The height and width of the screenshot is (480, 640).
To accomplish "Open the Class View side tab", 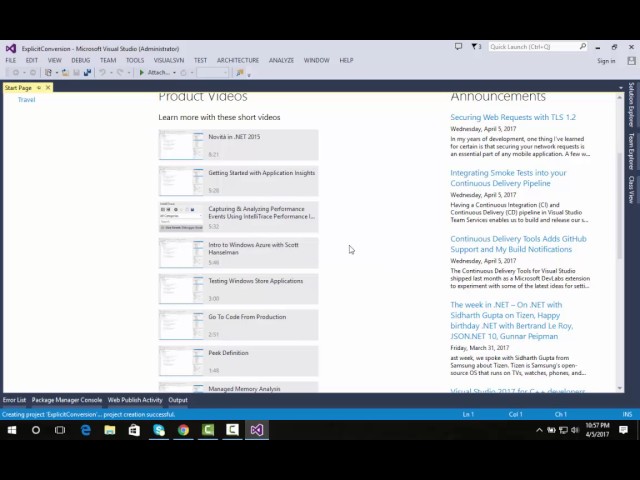I will [x=631, y=189].
